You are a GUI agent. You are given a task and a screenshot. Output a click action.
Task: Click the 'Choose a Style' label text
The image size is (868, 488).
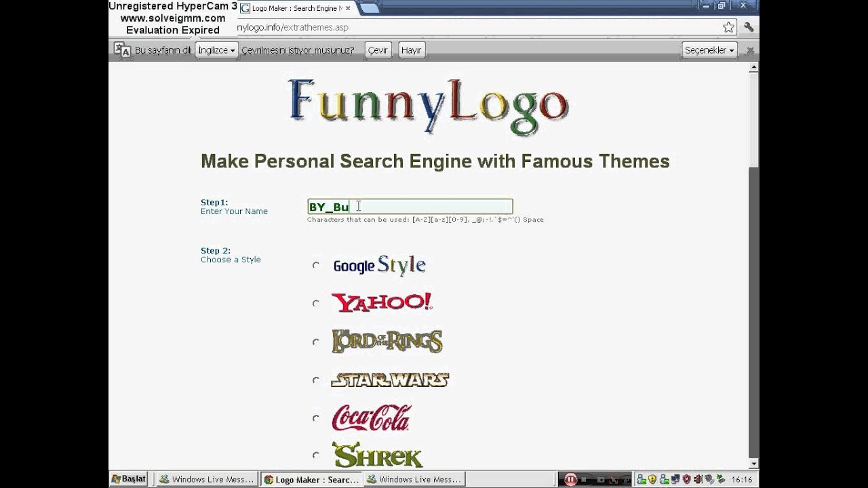[231, 260]
